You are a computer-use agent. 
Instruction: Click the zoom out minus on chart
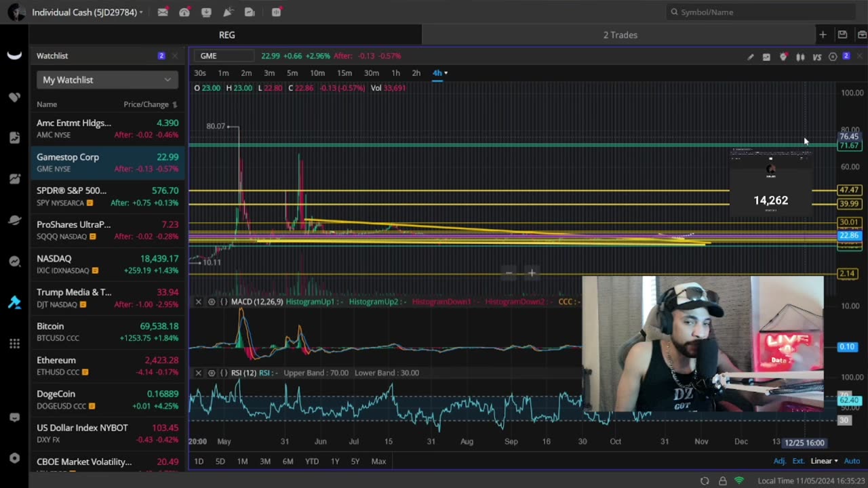coord(509,273)
